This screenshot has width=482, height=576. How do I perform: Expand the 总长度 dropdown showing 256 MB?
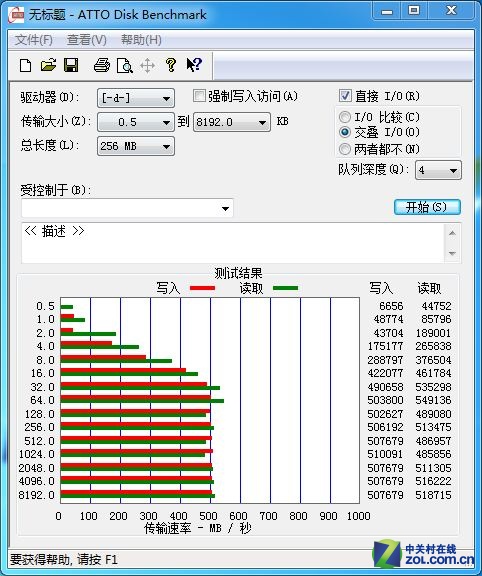click(x=136, y=146)
